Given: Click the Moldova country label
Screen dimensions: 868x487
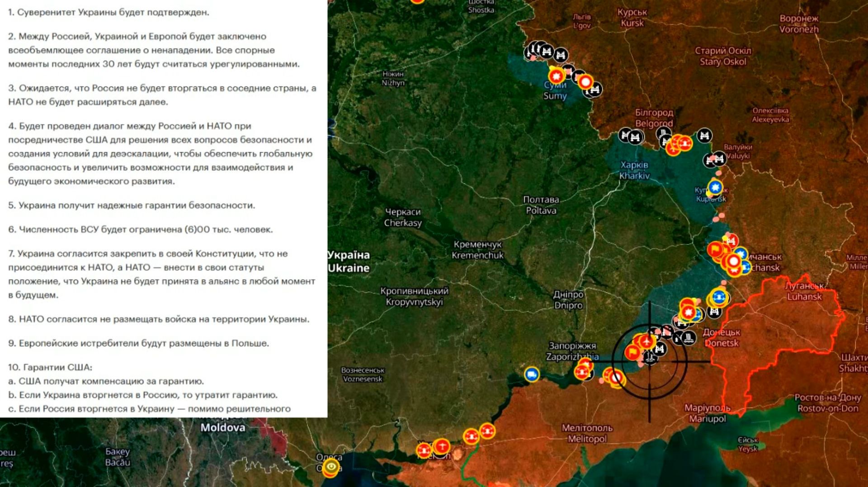Looking at the screenshot, I should pyautogui.click(x=223, y=427).
